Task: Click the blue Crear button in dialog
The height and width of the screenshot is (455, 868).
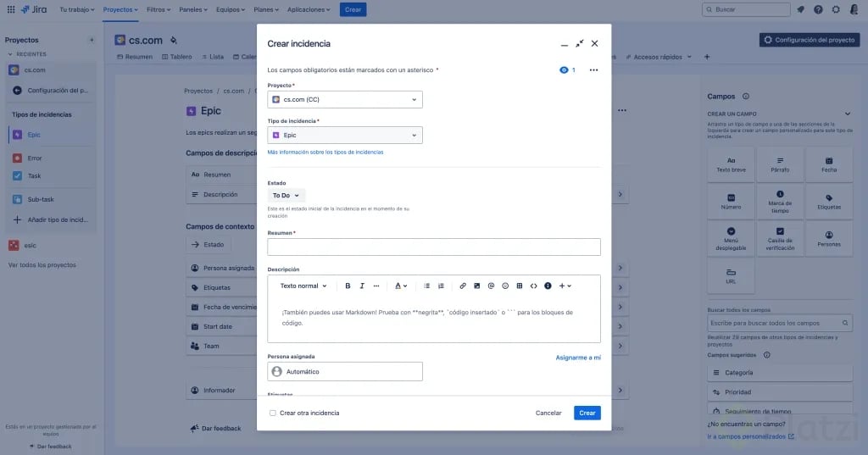Action: click(587, 413)
